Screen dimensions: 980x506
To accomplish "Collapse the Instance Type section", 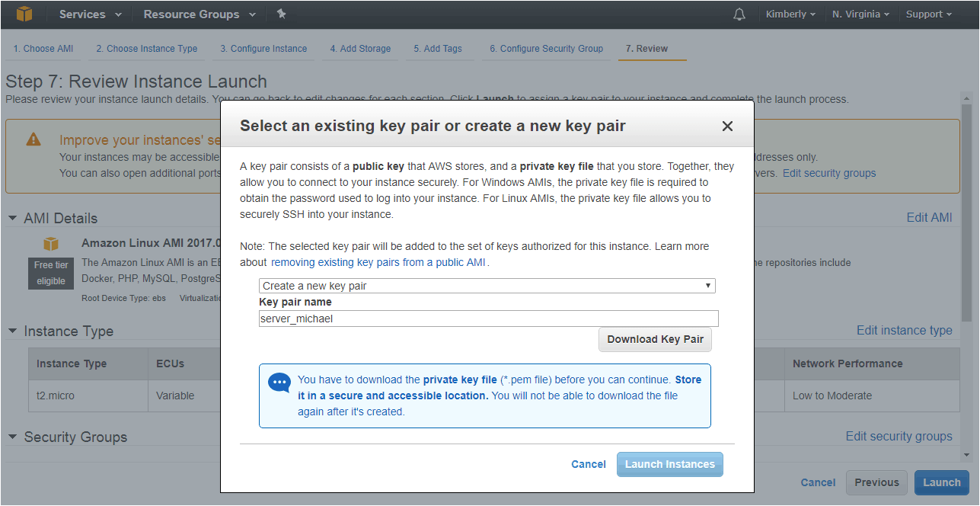I will coord(12,331).
